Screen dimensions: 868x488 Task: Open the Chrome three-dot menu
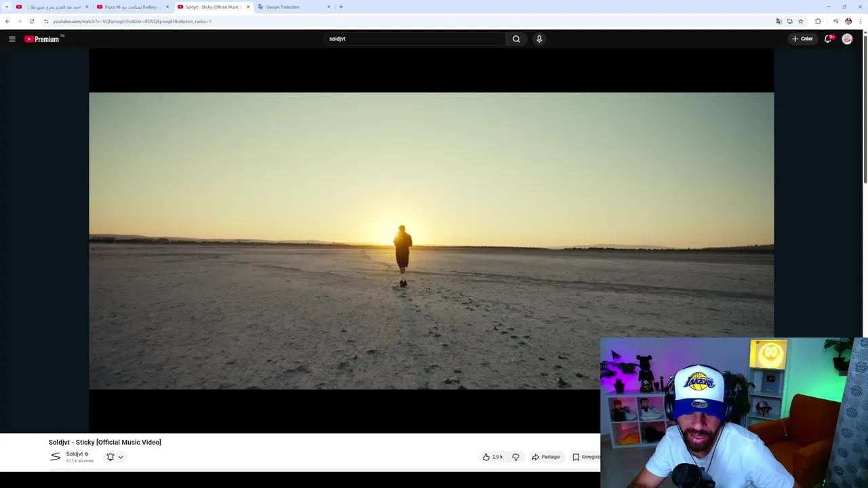tap(861, 21)
